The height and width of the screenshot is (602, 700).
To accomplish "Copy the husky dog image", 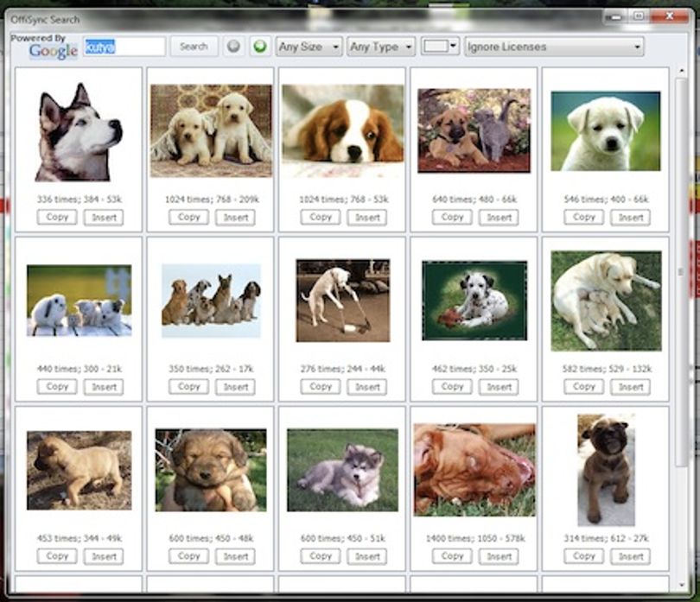I will pyautogui.click(x=57, y=218).
